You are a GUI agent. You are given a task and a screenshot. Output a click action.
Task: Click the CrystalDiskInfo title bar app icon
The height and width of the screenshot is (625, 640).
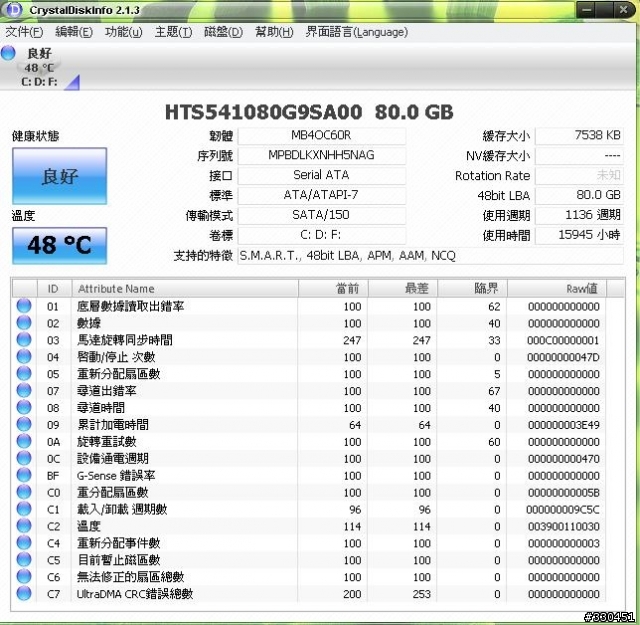[15, 10]
